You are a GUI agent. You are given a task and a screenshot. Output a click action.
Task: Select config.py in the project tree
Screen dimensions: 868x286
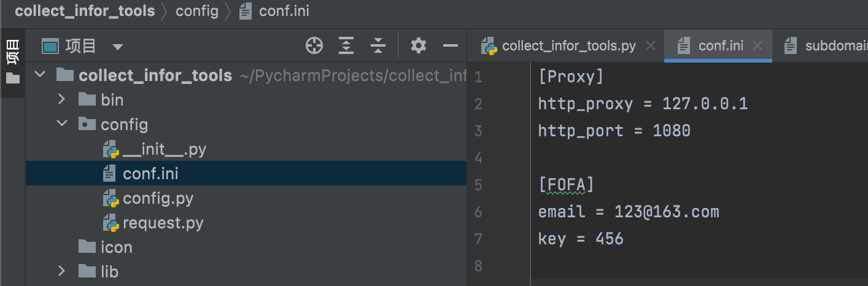click(x=158, y=198)
